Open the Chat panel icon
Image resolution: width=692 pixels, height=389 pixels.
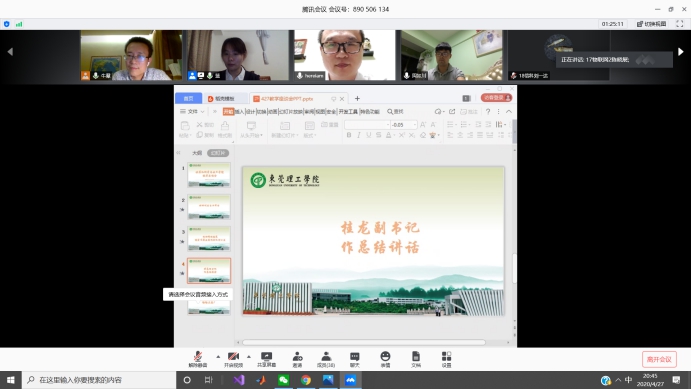355,359
